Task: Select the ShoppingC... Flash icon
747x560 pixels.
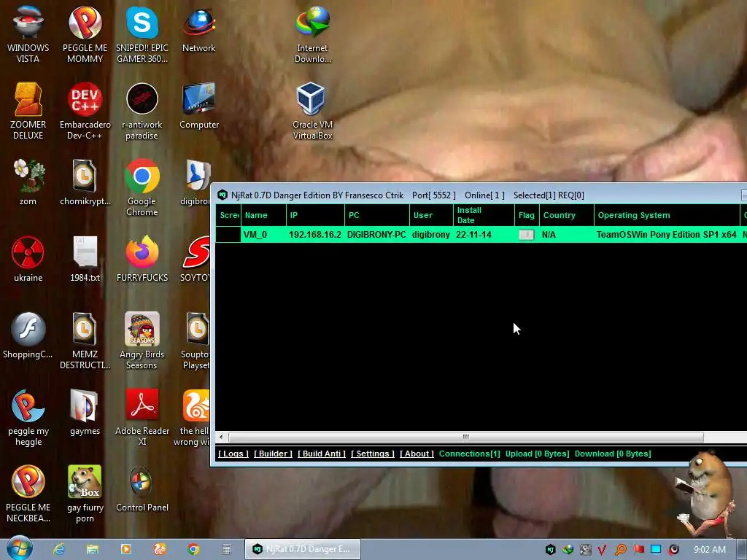Action: click(28, 335)
